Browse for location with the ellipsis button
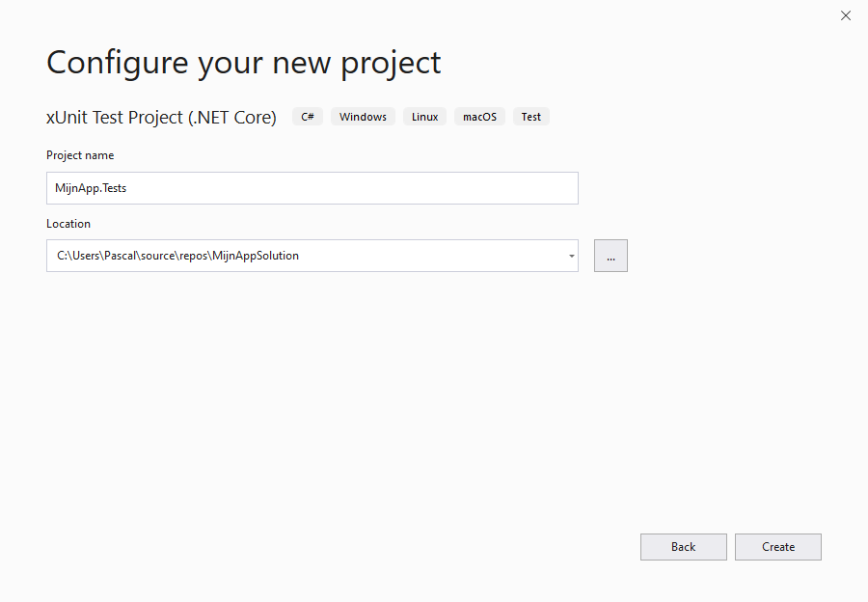This screenshot has height=602, width=868. pyautogui.click(x=610, y=256)
